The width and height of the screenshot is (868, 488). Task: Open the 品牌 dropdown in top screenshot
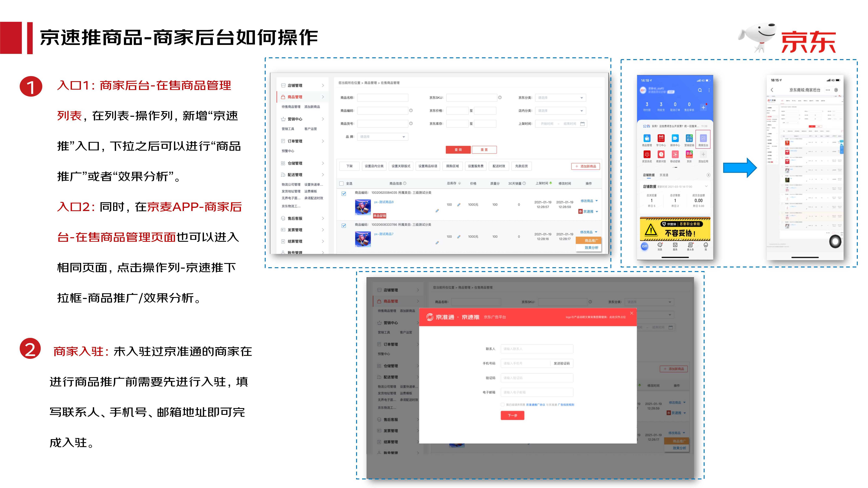coord(382,137)
